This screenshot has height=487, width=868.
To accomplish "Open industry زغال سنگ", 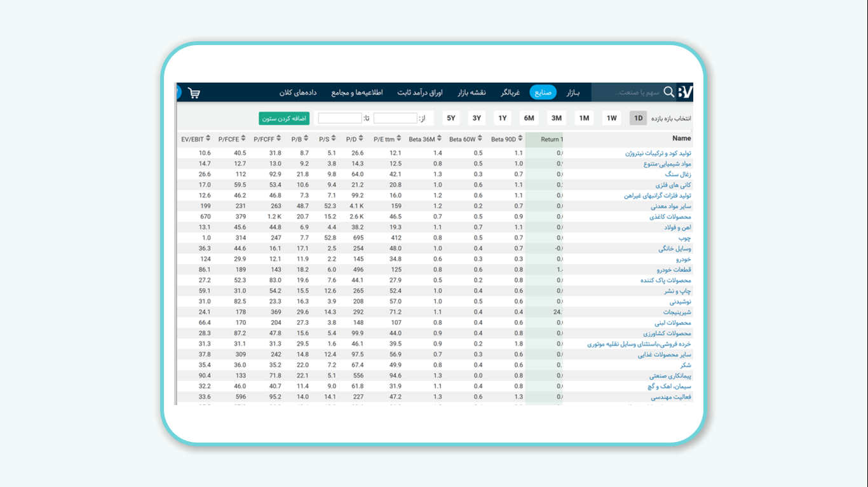I will coord(678,174).
